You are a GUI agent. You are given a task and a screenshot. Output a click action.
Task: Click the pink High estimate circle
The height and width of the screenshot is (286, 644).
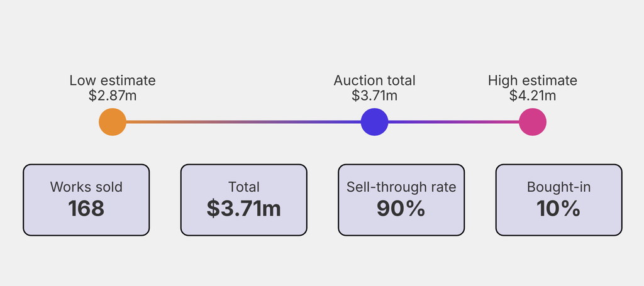pos(533,122)
